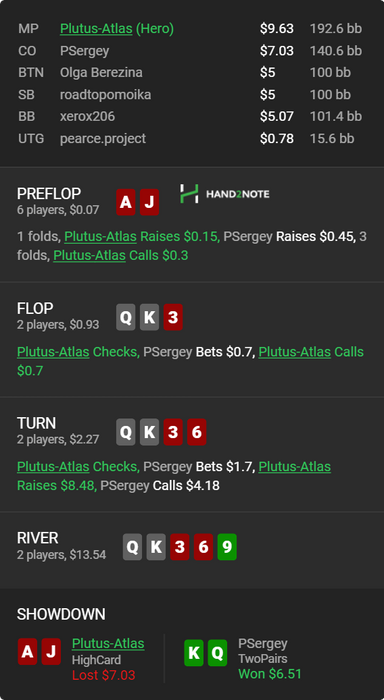Image resolution: width=384 pixels, height=700 pixels.
Task: Click the Plutus-Atlas link in the showdown section
Action: click(108, 643)
